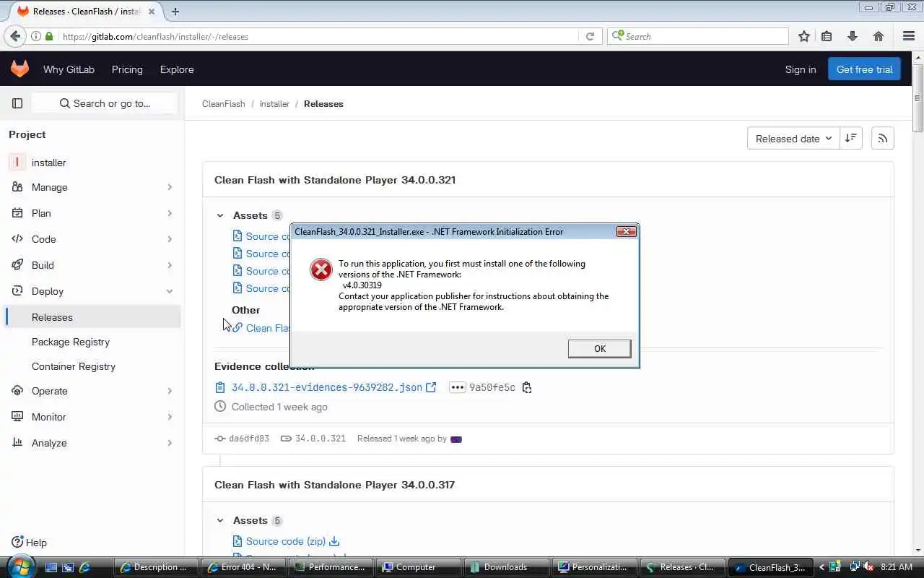This screenshot has width=924, height=578.
Task: Open the Clean Flash 34.0.0.321 release title
Action: pyautogui.click(x=335, y=180)
